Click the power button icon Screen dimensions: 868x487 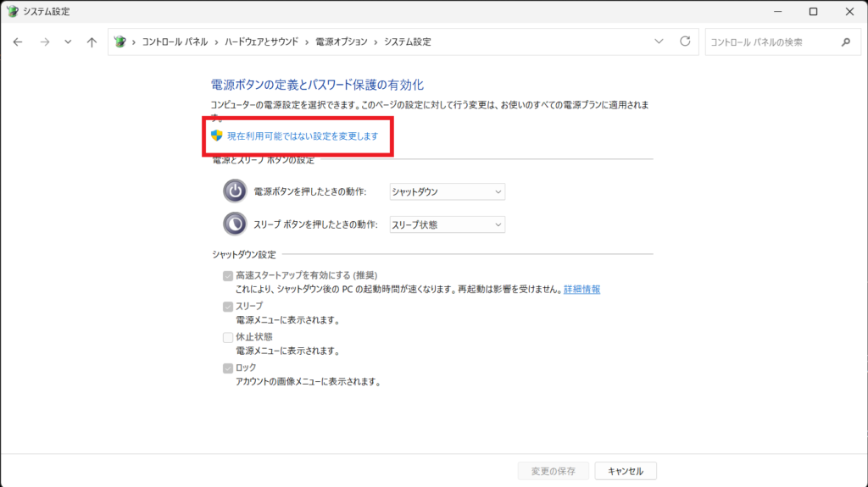235,191
